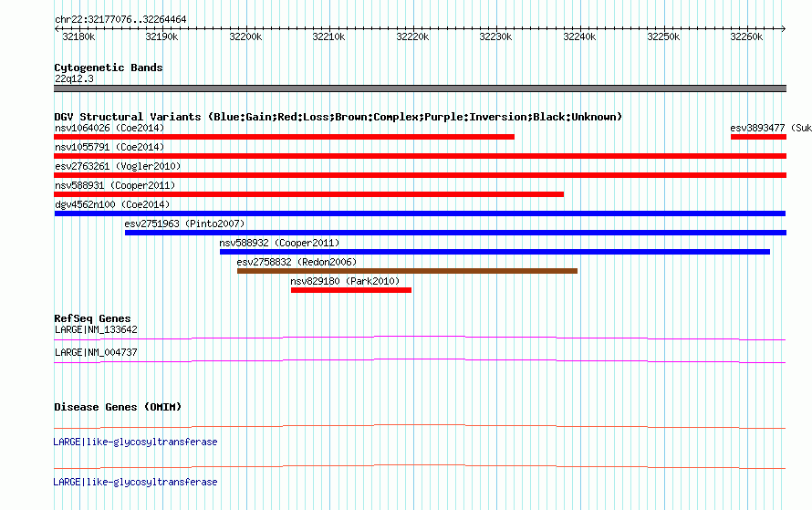The height and width of the screenshot is (510, 812).
Task: Click the esv2758832 (Redon2006) label
Action: coord(297,262)
